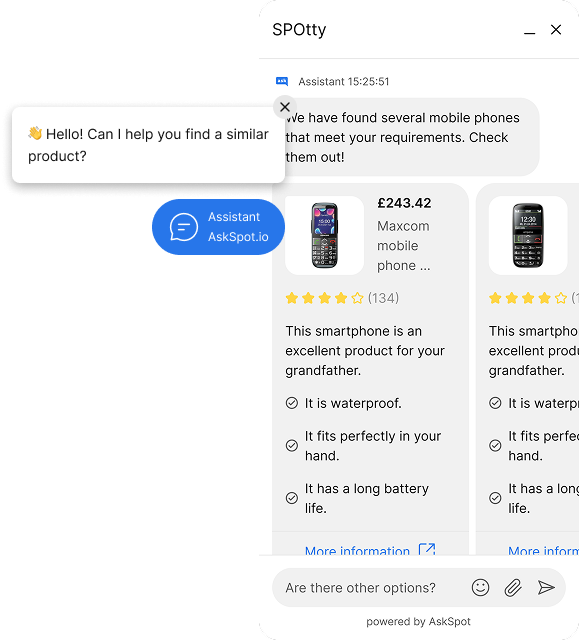This screenshot has height=640, width=579.
Task: Click the star rating with 134 reviews
Action: pos(342,298)
